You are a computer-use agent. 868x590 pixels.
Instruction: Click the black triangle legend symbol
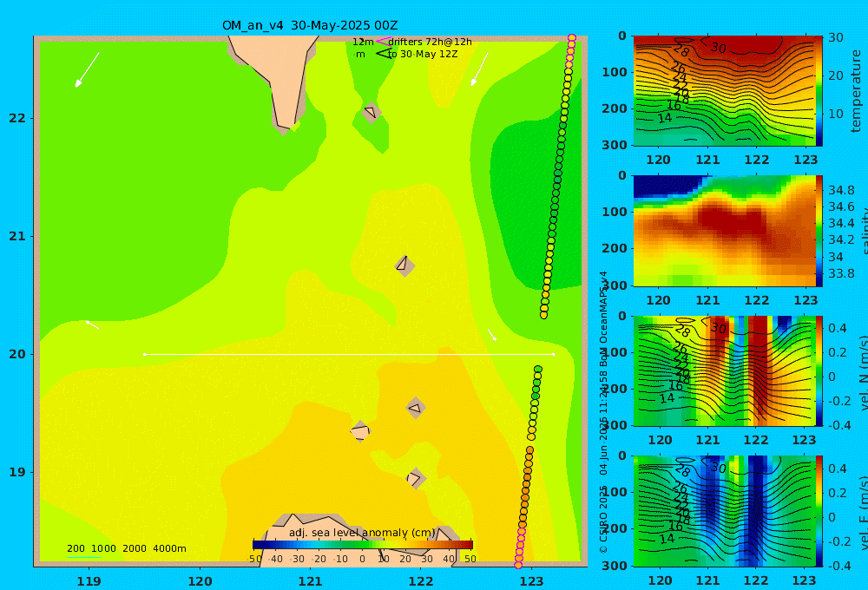383,54
